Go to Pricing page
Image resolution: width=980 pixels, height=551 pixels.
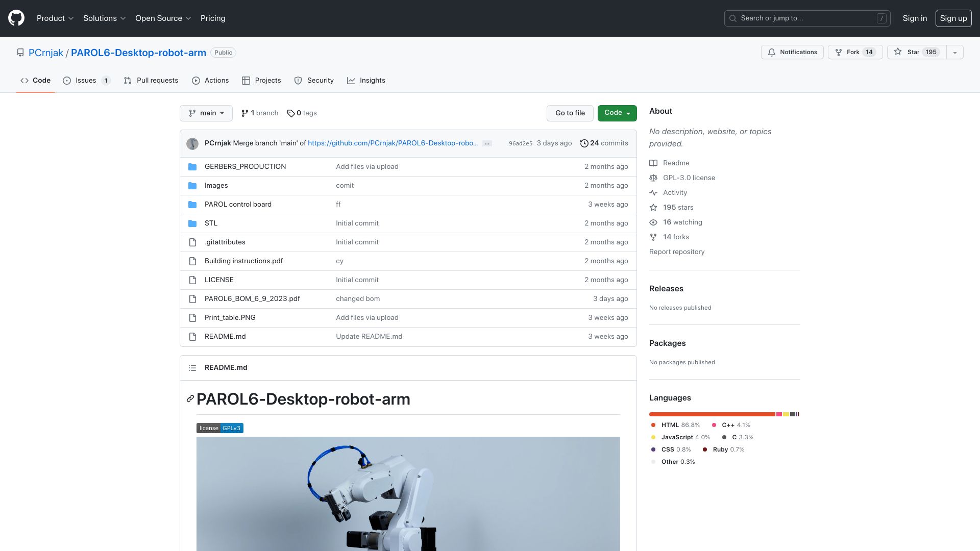tap(213, 18)
